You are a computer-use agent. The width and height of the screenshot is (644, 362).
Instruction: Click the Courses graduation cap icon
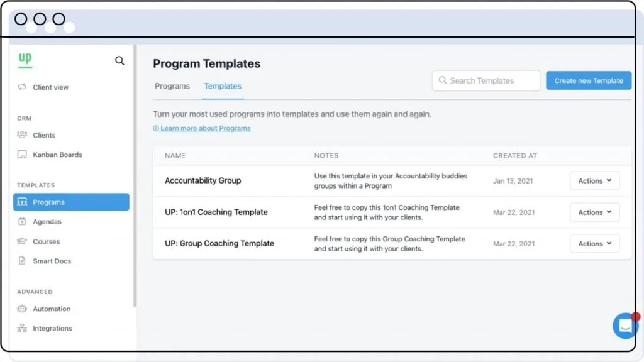coord(23,241)
